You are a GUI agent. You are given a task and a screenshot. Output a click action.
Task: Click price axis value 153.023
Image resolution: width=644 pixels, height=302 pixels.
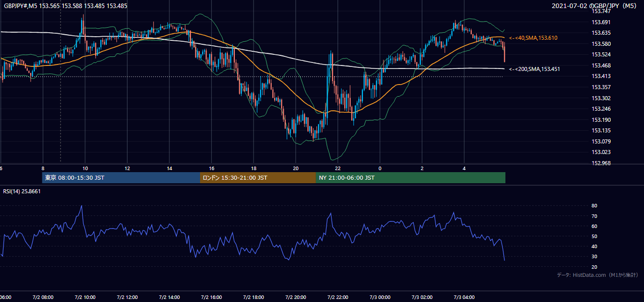[x=601, y=152]
